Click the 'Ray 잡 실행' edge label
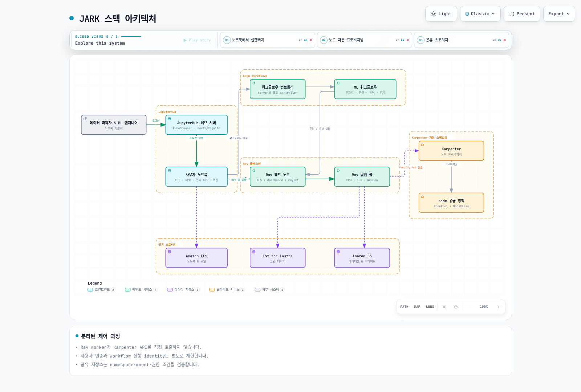This screenshot has height=392, width=581. 239,180
